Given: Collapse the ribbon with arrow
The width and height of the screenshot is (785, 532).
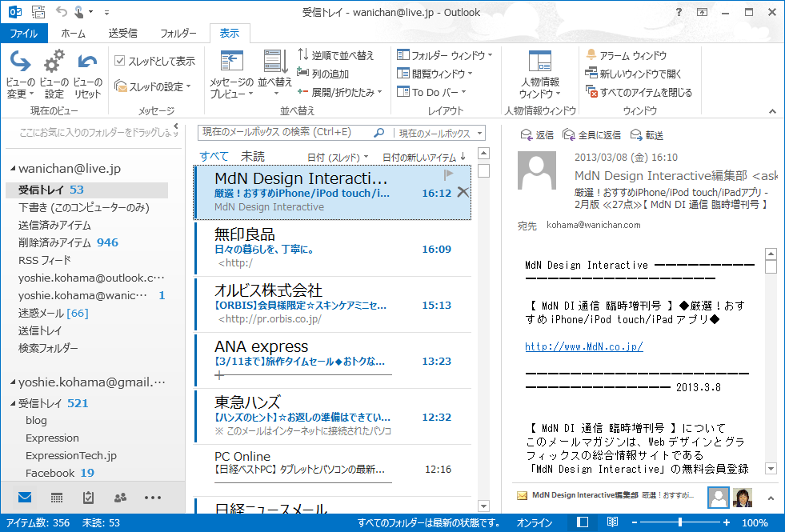Looking at the screenshot, I should (772, 111).
